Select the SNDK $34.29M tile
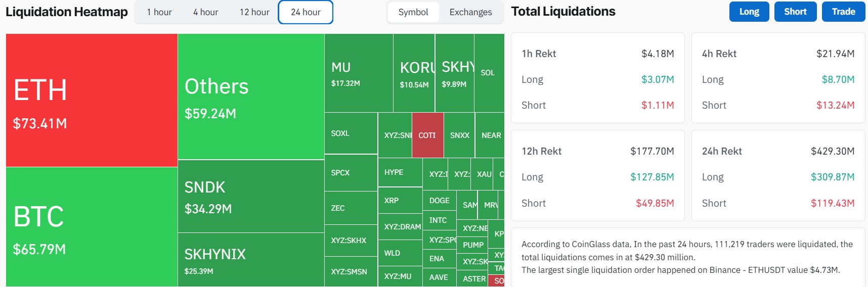The height and width of the screenshot is (287, 868). pyautogui.click(x=251, y=196)
